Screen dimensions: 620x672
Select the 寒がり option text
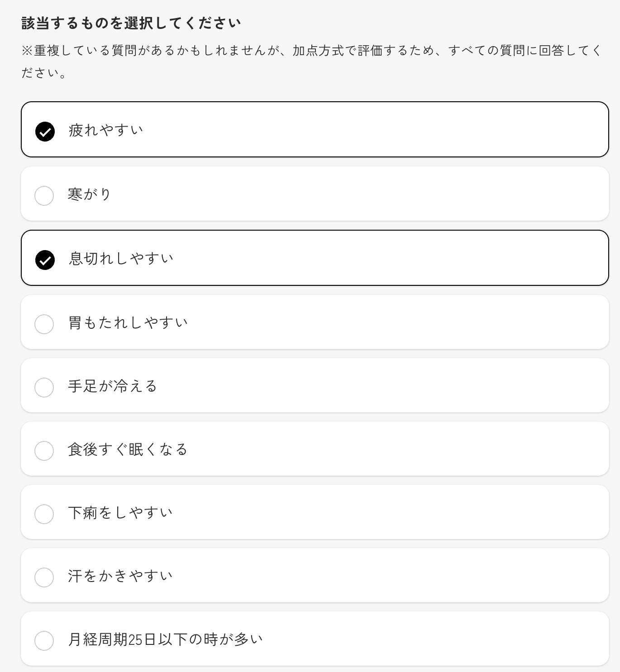pos(90,194)
